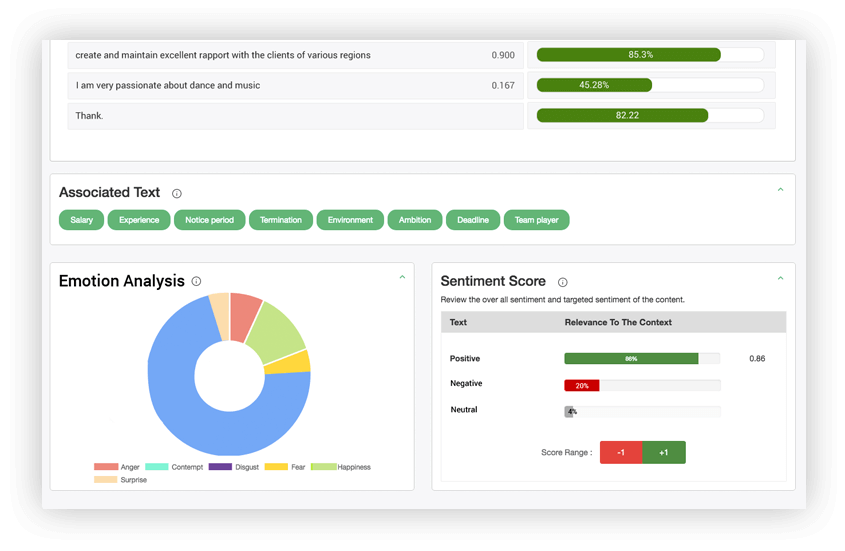Toggle the Fear legend swatch
The height and width of the screenshot is (551, 845).
click(x=276, y=467)
